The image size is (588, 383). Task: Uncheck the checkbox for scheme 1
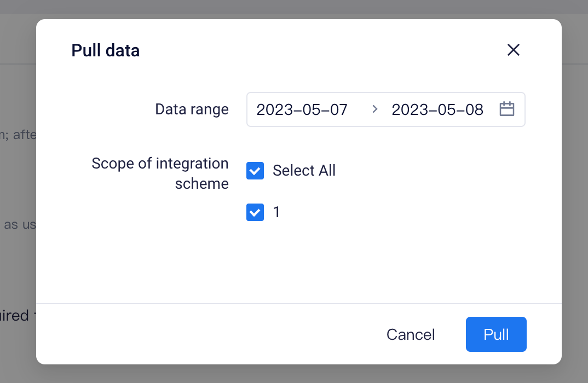(x=255, y=212)
